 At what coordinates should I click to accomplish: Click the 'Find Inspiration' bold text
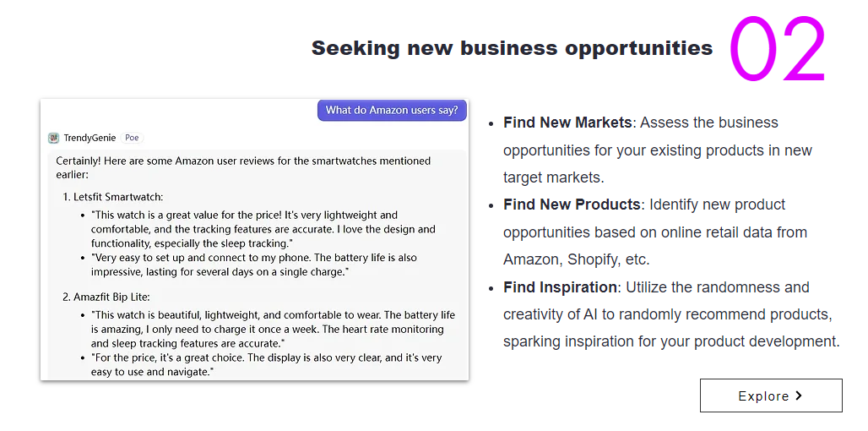[x=560, y=287]
